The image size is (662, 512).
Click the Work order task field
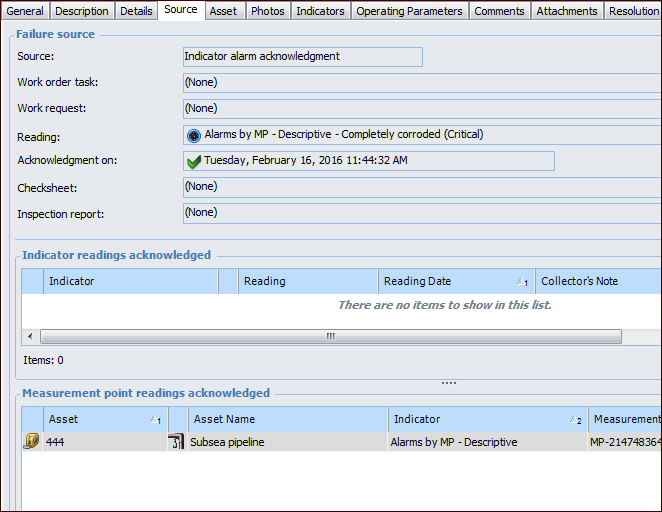point(422,83)
